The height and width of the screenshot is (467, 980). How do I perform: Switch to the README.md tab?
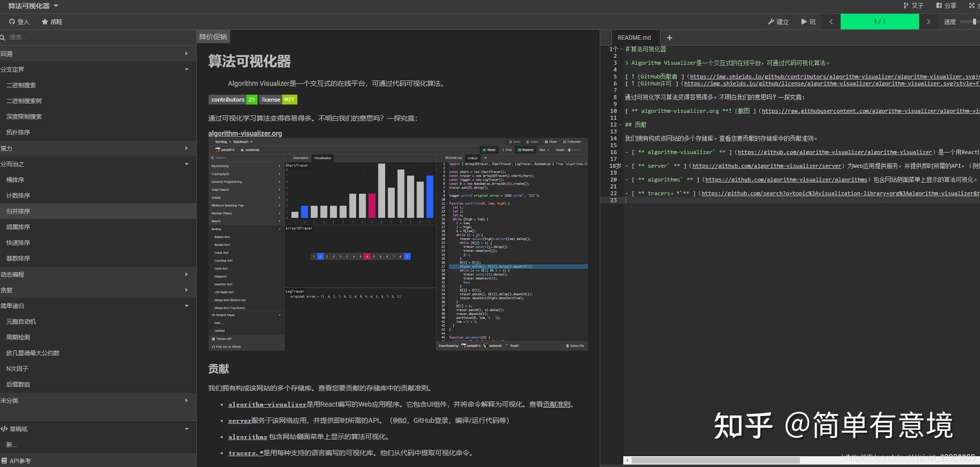click(634, 38)
